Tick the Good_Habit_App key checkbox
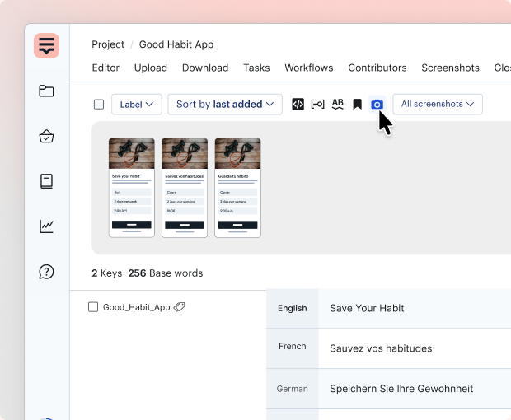This screenshot has height=420, width=511. 93,306
